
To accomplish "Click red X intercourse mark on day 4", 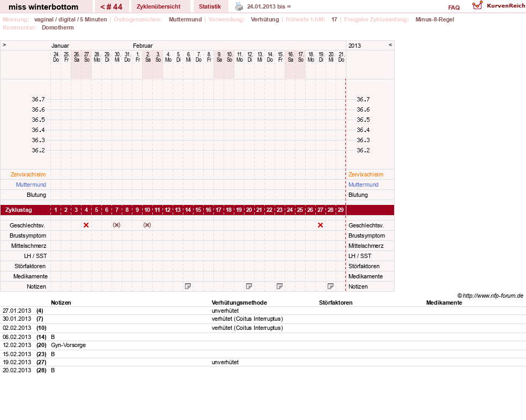I will pyautogui.click(x=86, y=225).
